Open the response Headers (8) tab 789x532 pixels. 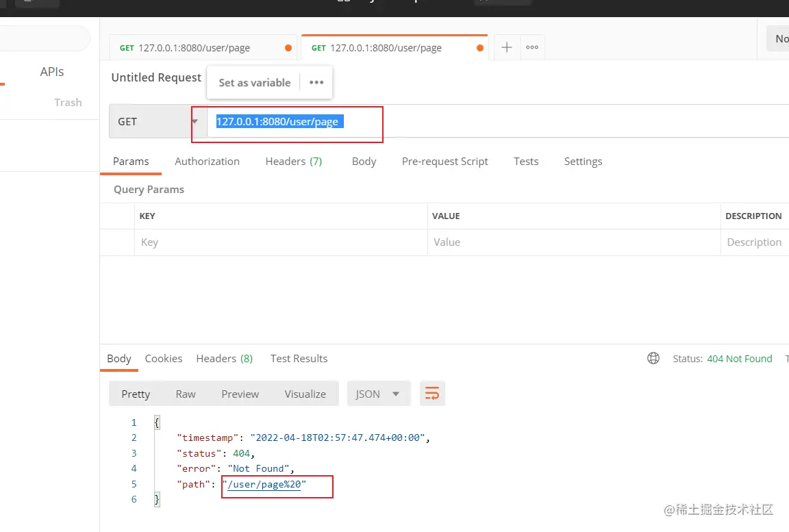225,359
